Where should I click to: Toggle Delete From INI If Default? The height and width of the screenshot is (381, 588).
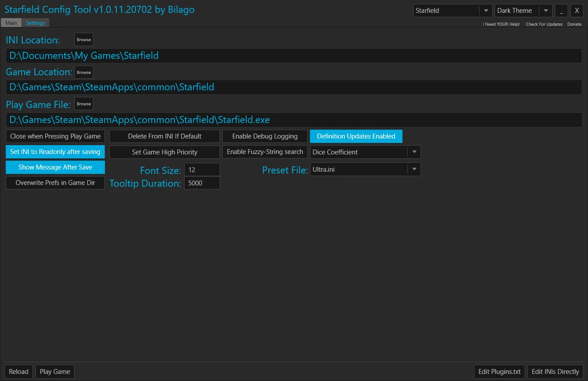[x=165, y=136]
